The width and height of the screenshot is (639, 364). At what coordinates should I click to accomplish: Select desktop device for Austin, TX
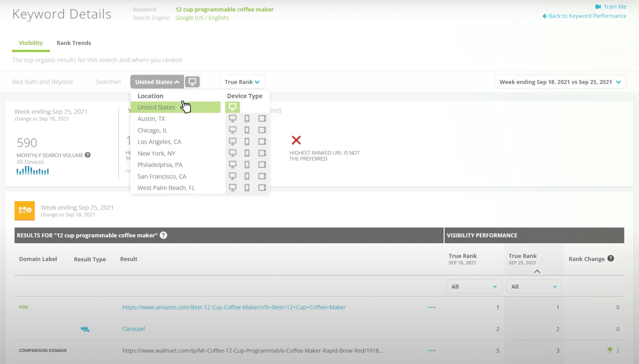click(x=233, y=118)
